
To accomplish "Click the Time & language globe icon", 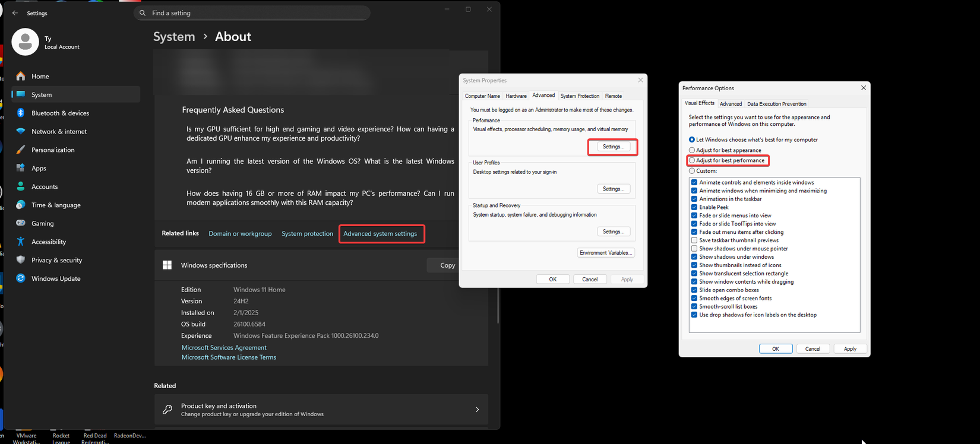I will (x=21, y=205).
